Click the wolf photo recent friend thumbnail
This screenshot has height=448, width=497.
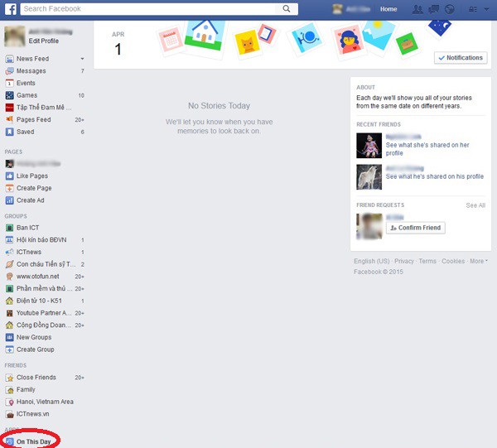[369, 176]
